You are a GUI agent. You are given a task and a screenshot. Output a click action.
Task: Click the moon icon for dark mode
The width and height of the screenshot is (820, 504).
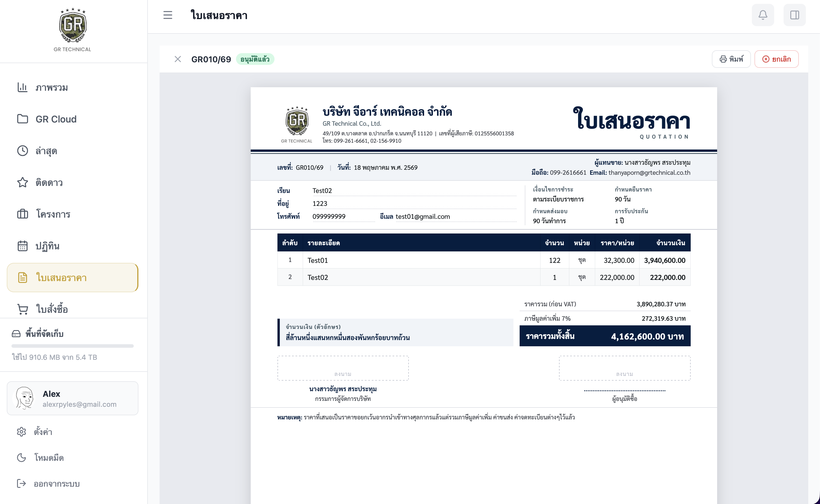pos(21,458)
